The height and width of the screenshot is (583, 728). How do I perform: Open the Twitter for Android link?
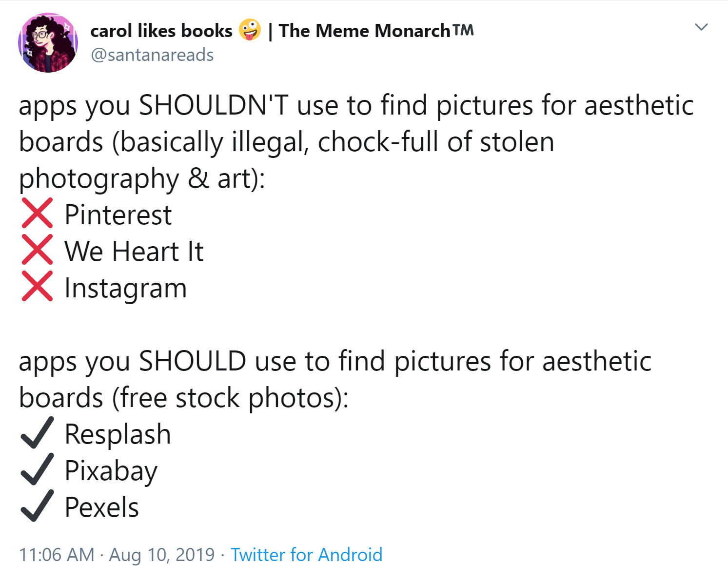(306, 555)
